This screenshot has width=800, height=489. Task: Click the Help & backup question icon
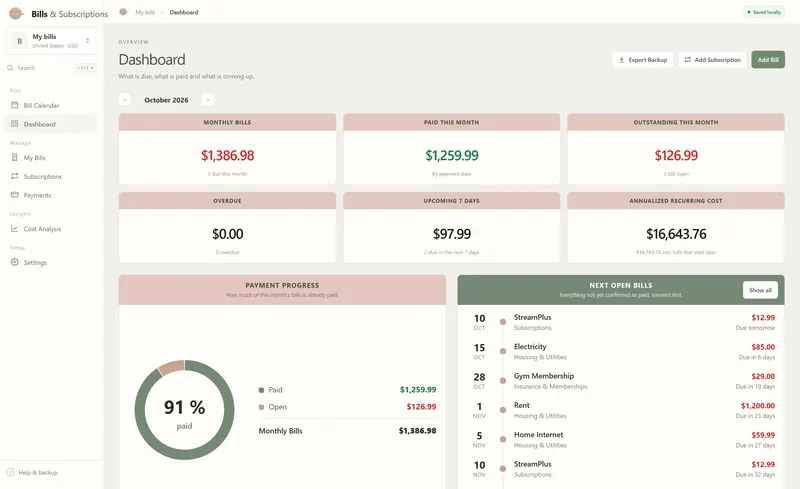click(x=10, y=473)
